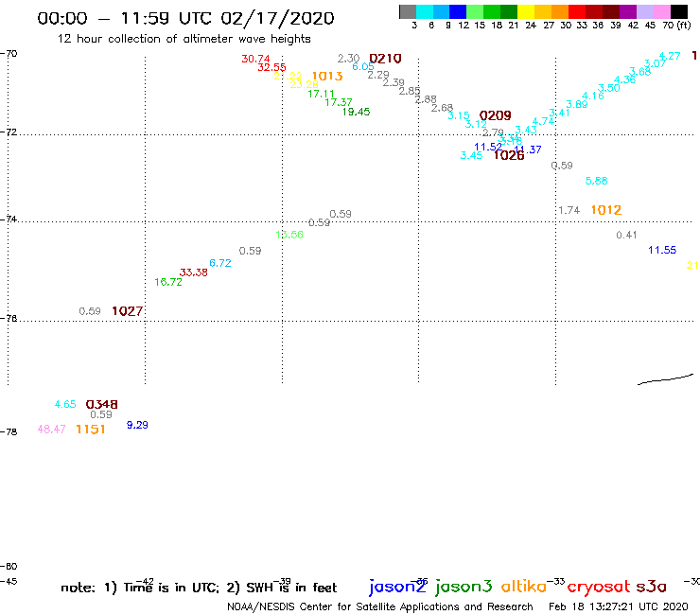The height and width of the screenshot is (615, 700).
Task: Click the cyan value 3.45
Action: (471, 155)
